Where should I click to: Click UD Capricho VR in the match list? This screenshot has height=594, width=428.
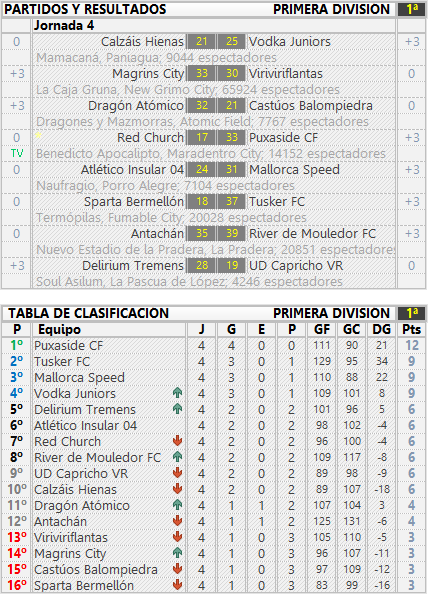(x=296, y=265)
